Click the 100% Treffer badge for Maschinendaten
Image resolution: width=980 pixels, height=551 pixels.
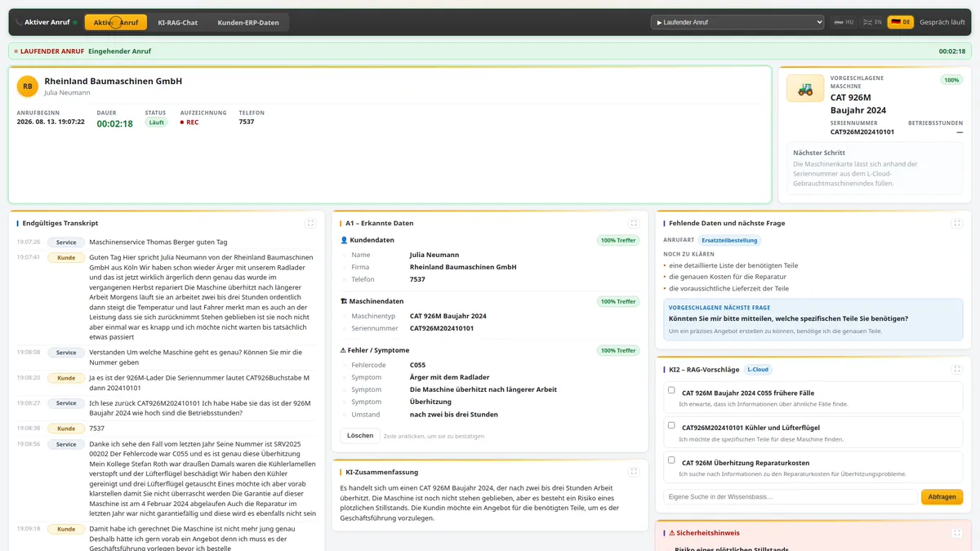pyautogui.click(x=618, y=301)
